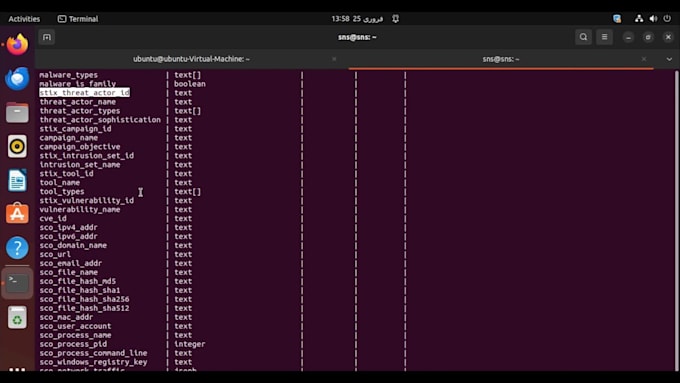Launch LibreOffice Writer from the dock

point(17,180)
